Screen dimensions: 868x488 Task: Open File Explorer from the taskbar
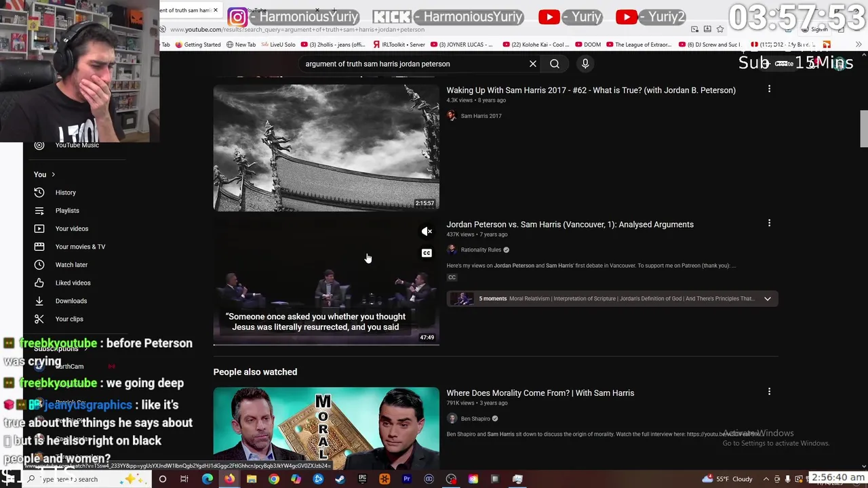[x=252, y=479]
